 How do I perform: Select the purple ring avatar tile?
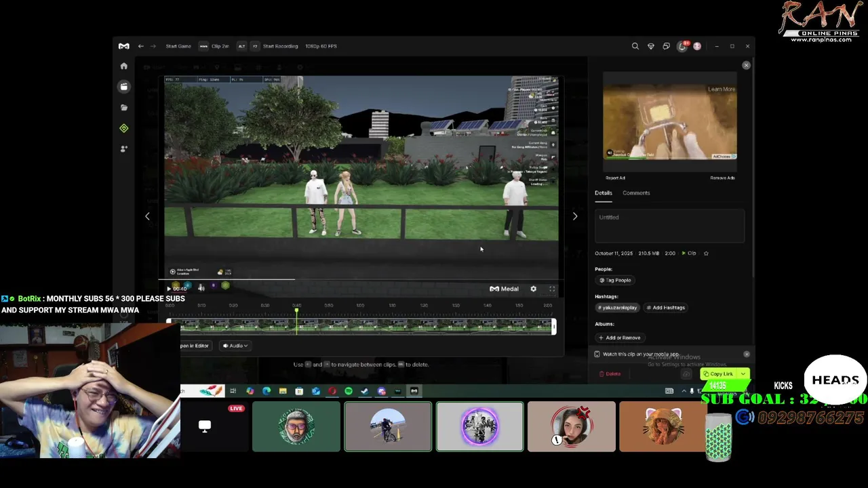[480, 426]
